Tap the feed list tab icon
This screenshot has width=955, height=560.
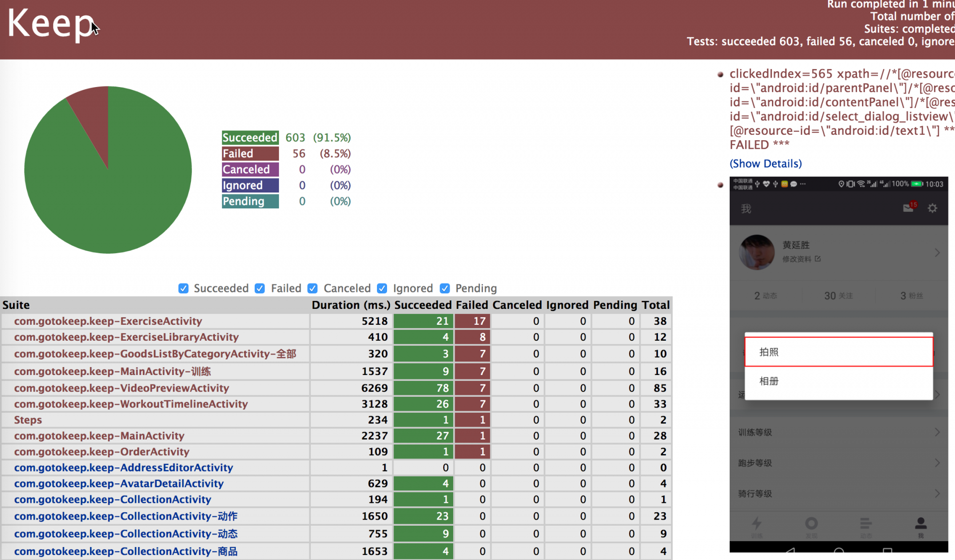click(x=866, y=524)
